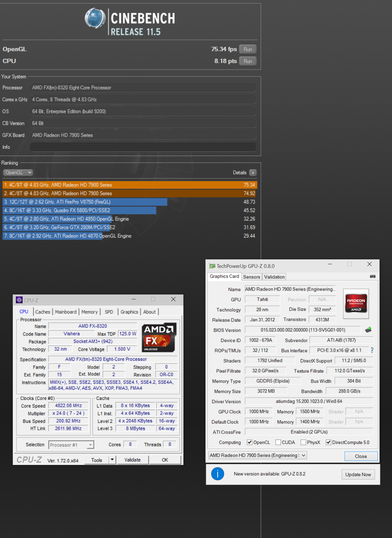Switch to the CPU tab in CPU-Z
392x538 pixels.
24,311
